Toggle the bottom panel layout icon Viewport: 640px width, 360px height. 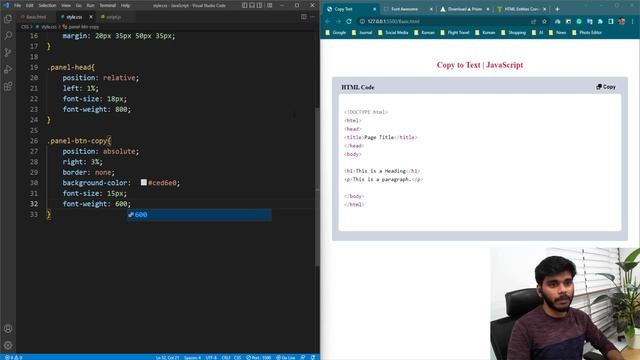pyautogui.click(x=252, y=5)
